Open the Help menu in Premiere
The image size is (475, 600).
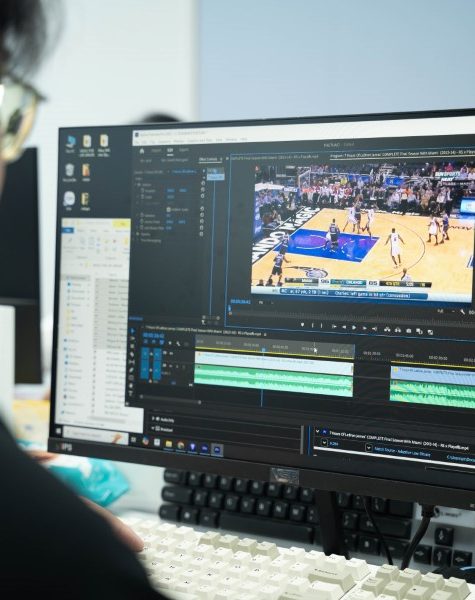tap(243, 139)
